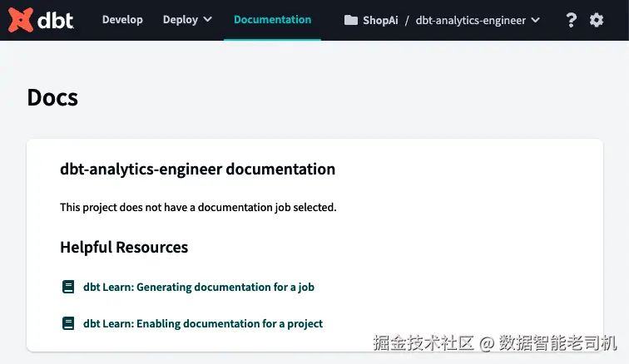629x364 pixels.
Task: Click the dbt-analytics-engineer documentation heading
Action: [197, 170]
